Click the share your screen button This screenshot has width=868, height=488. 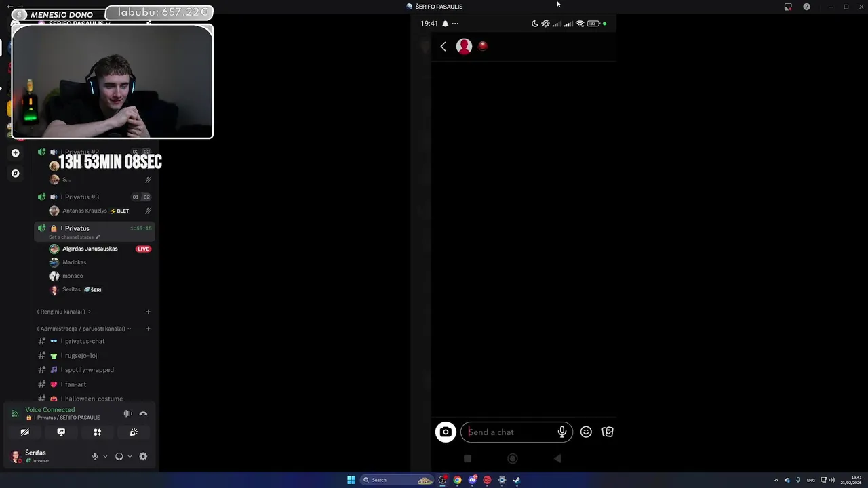click(61, 432)
